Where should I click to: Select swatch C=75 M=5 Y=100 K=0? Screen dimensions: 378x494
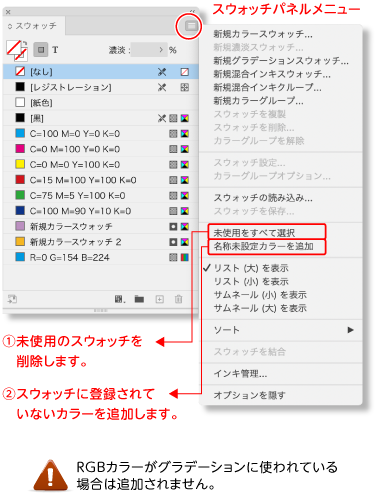[101, 195]
